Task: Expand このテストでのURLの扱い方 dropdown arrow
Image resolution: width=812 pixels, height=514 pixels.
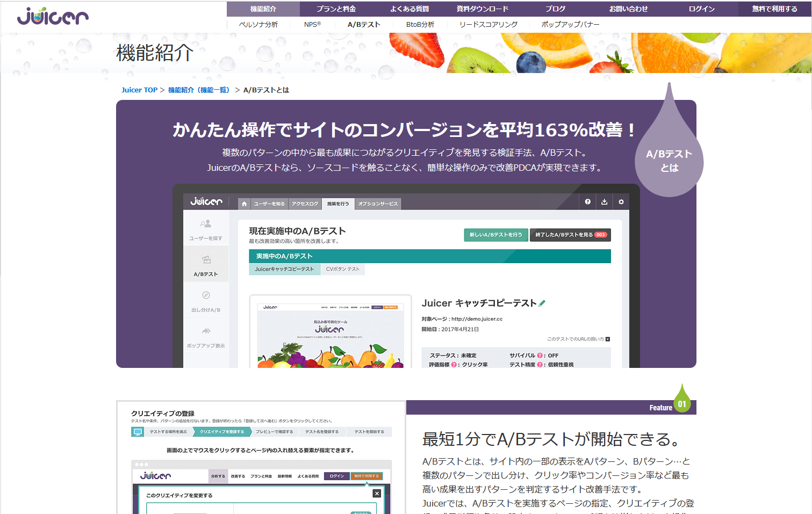Action: 608,339
